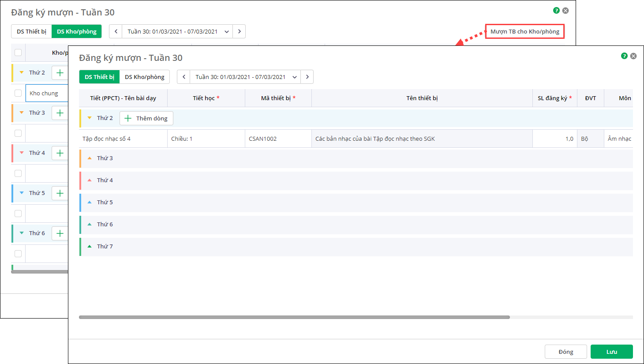
Task: Expand Thứ 5 group in front dialog
Action: (90, 202)
